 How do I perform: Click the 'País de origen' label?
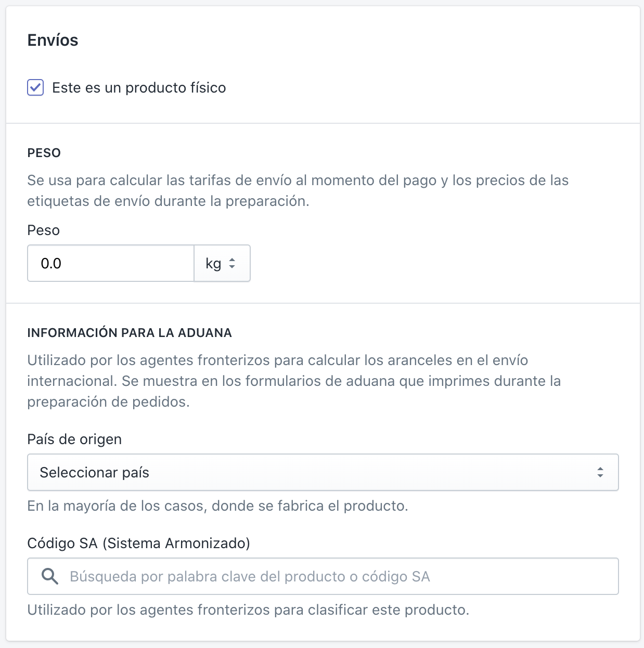pos(74,439)
